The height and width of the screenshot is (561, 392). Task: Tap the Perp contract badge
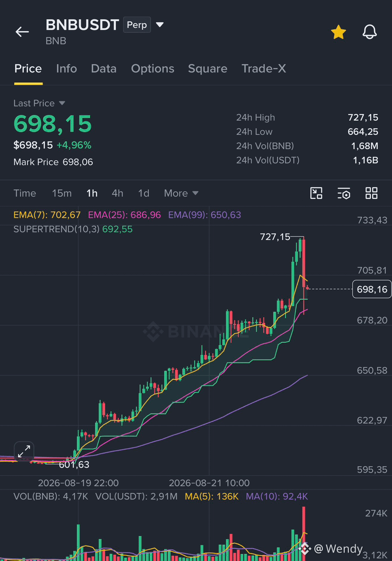137,25
